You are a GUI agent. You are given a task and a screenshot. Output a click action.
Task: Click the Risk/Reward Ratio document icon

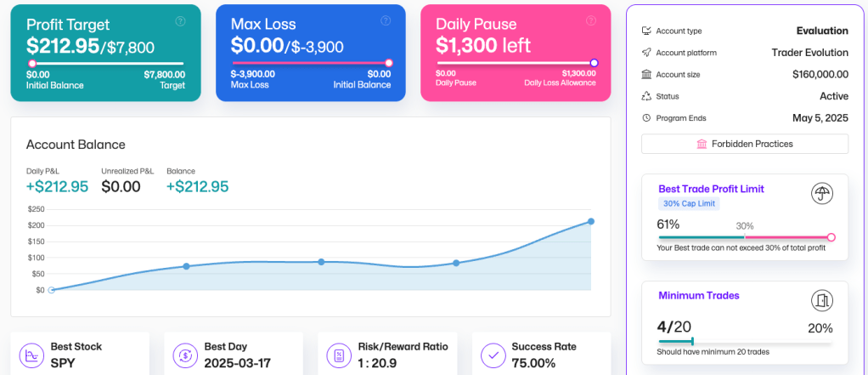coord(339,355)
